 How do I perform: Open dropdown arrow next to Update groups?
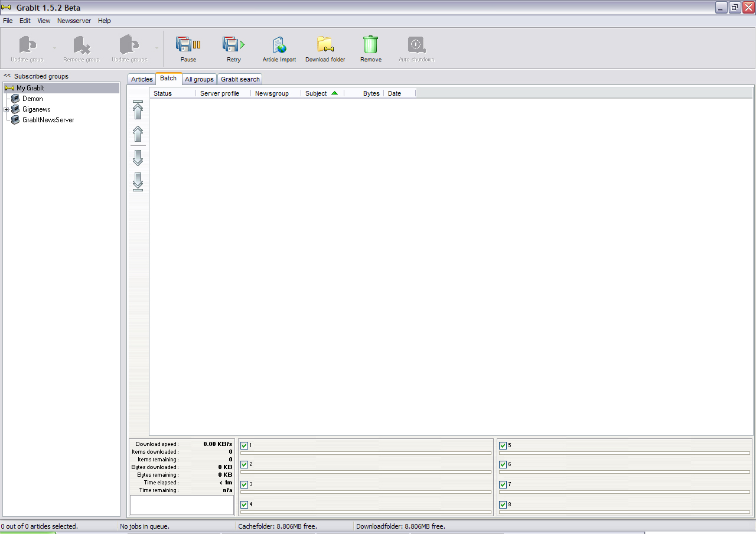[x=157, y=48]
